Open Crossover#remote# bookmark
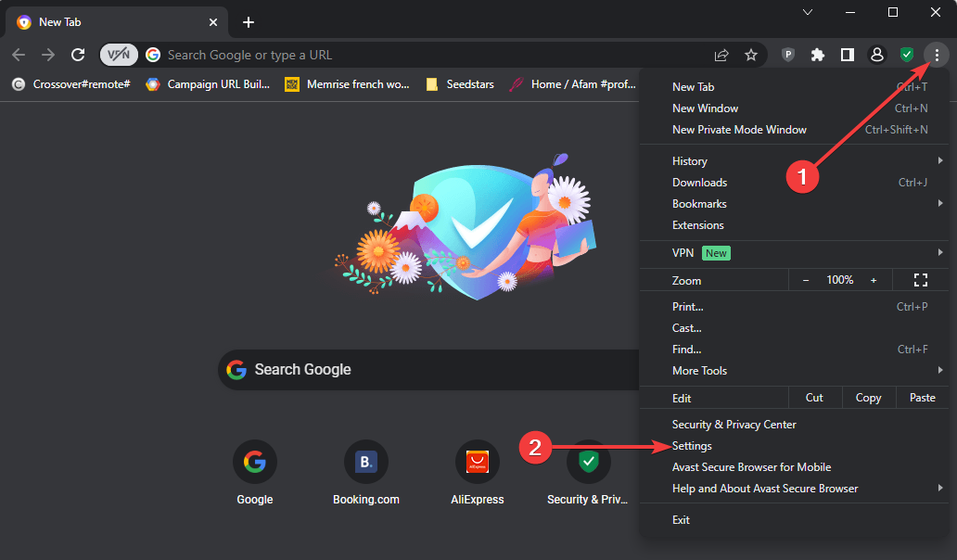The image size is (957, 560). pos(71,84)
